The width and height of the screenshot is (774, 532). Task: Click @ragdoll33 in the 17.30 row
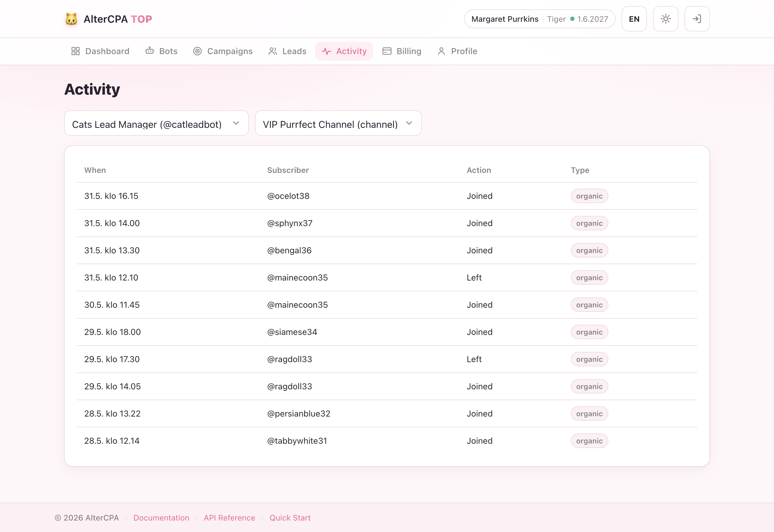point(290,359)
